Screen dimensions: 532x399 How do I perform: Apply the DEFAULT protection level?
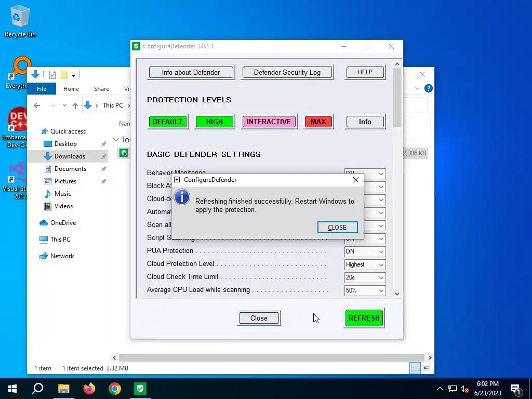point(168,122)
